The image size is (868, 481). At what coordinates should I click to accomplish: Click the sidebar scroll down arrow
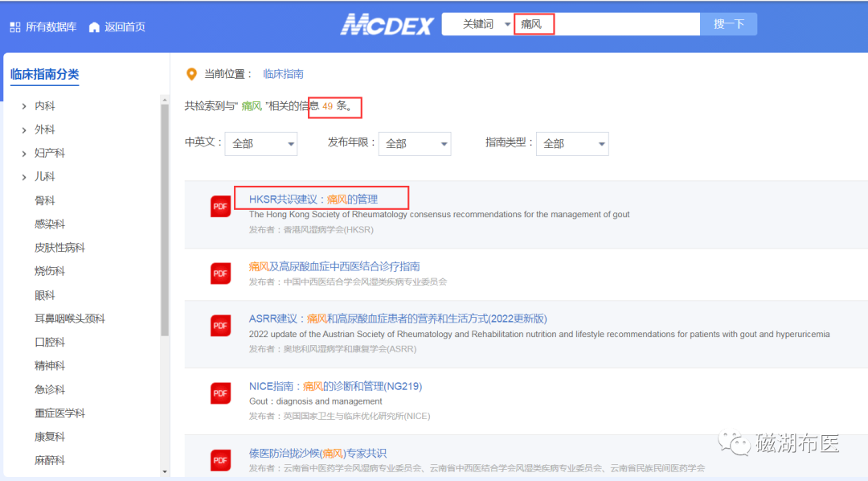coord(165,472)
